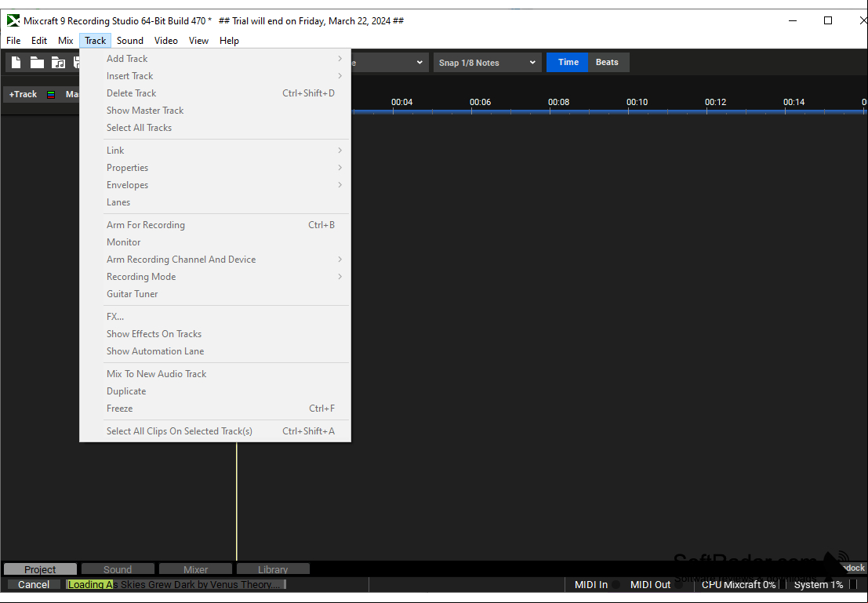
Task: Expand the Properties submenu
Action: click(x=216, y=168)
